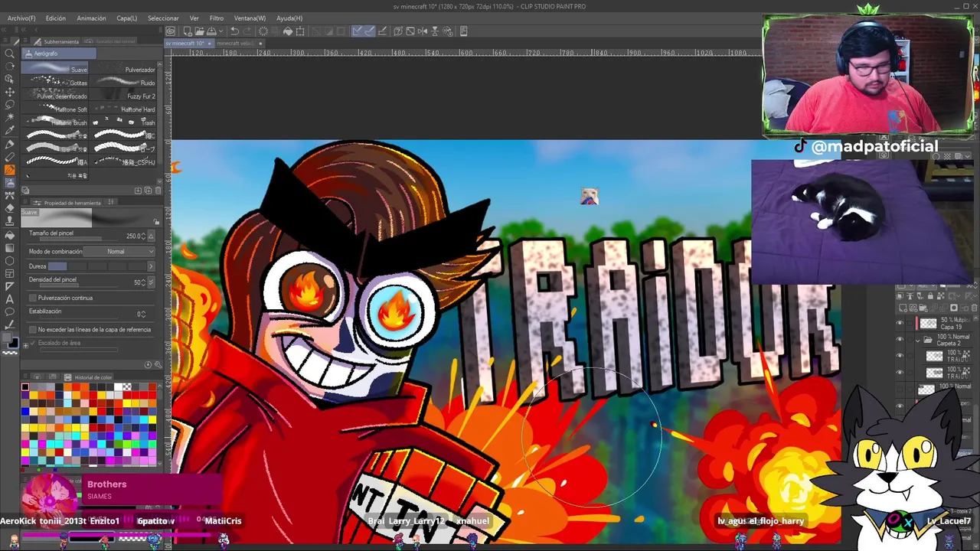980x551 pixels.
Task: Open Edición menu
Action: point(56,18)
